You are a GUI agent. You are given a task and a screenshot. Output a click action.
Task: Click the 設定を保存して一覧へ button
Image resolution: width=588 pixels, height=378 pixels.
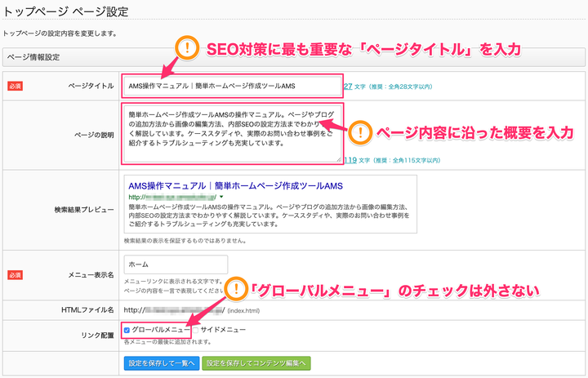coord(162,363)
